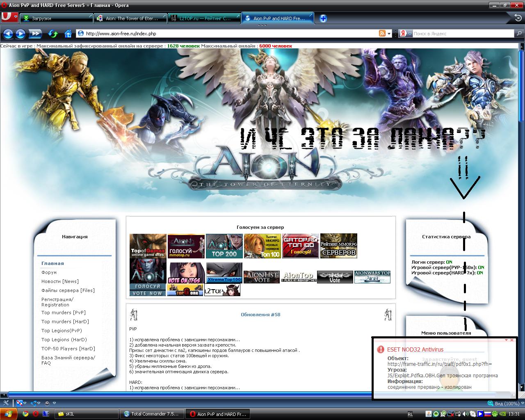Switch to the Загрузки tab
This screenshot has width=525, height=420.
click(57, 18)
